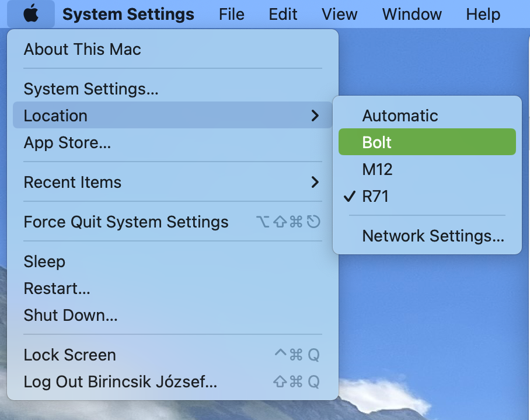530x420 pixels.
Task: Open the Help menu
Action: [x=483, y=14]
